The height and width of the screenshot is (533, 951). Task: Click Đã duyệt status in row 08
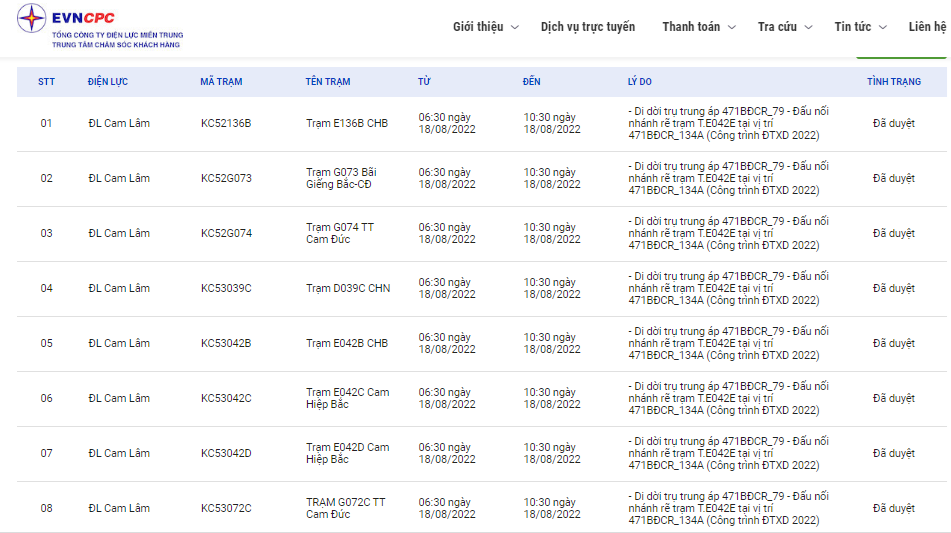click(893, 509)
